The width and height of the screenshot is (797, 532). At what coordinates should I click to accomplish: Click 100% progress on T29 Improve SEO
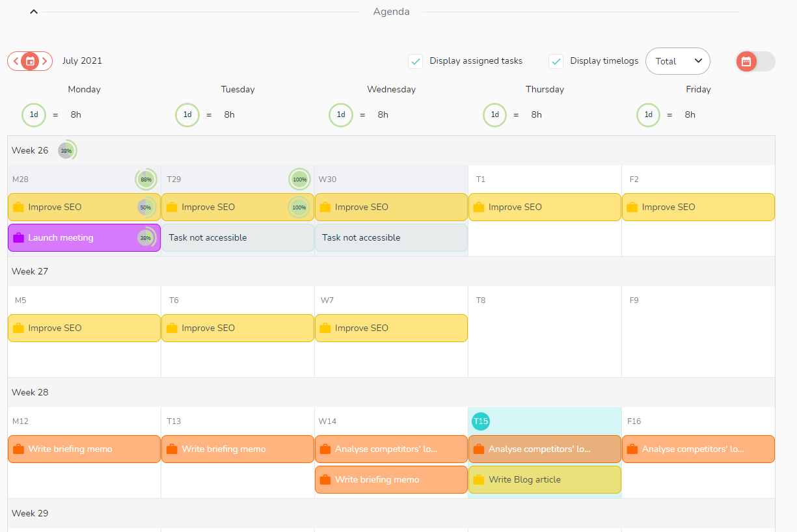point(299,207)
